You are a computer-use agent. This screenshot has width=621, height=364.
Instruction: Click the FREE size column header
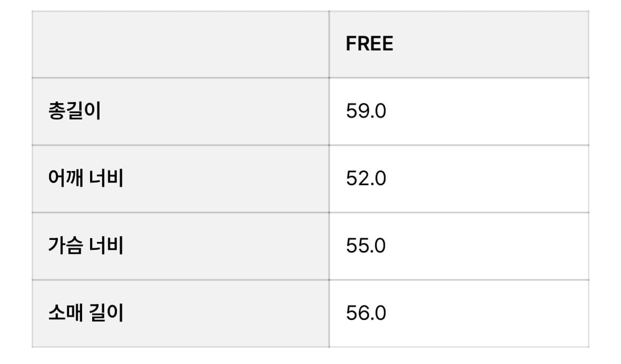click(369, 44)
